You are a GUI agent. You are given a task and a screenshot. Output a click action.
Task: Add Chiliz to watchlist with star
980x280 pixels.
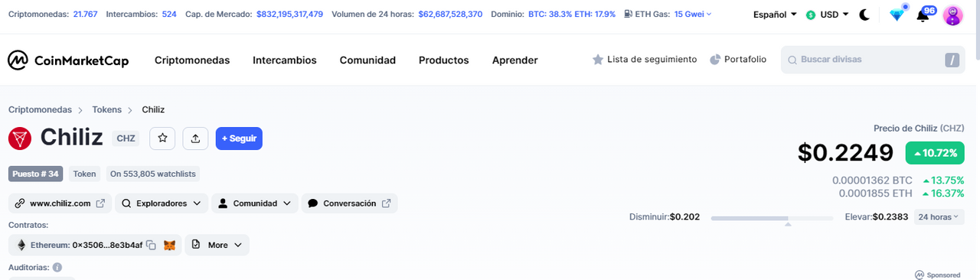[x=162, y=138]
